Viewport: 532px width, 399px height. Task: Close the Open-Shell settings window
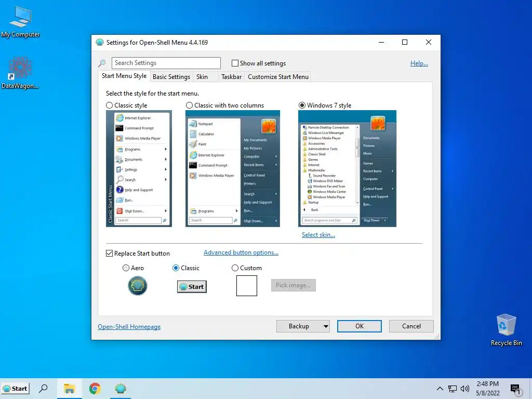point(429,42)
